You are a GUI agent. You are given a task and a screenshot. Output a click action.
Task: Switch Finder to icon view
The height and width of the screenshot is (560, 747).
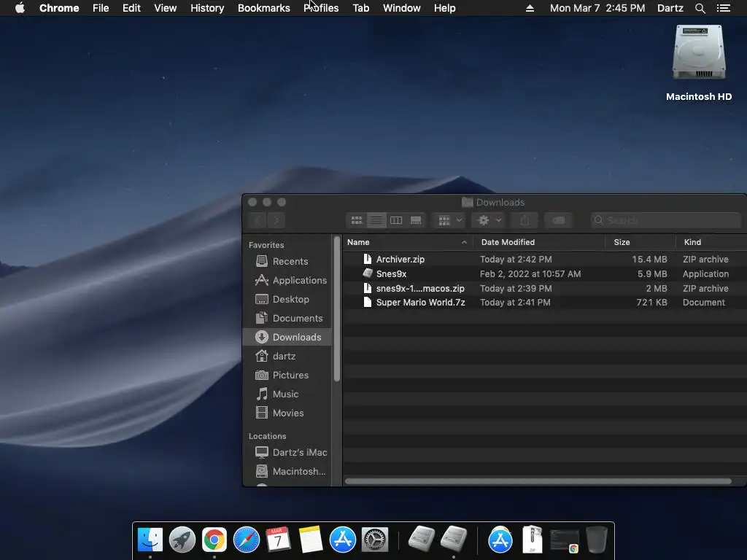pyautogui.click(x=356, y=220)
